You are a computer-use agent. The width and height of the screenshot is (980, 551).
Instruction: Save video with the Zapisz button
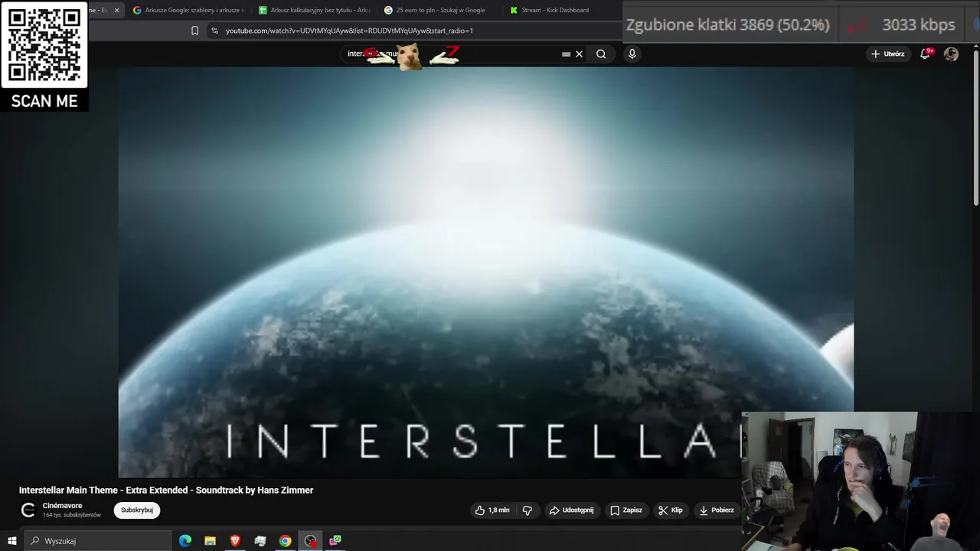[626, 510]
